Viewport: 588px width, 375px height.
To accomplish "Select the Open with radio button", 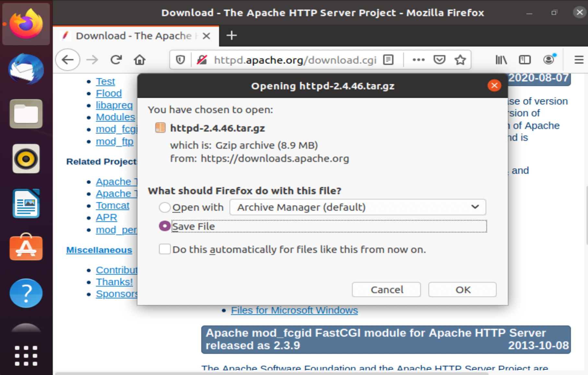I will pos(165,207).
